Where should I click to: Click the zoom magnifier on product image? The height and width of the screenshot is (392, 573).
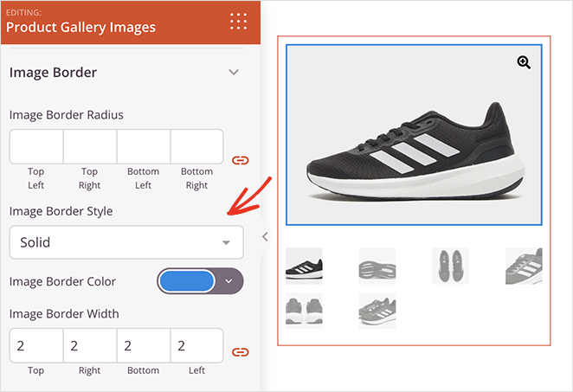524,62
